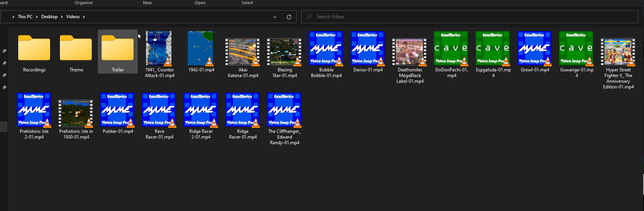Expand the chevron after Videos breadcrumb
The height and width of the screenshot is (211, 644).
(x=84, y=17)
